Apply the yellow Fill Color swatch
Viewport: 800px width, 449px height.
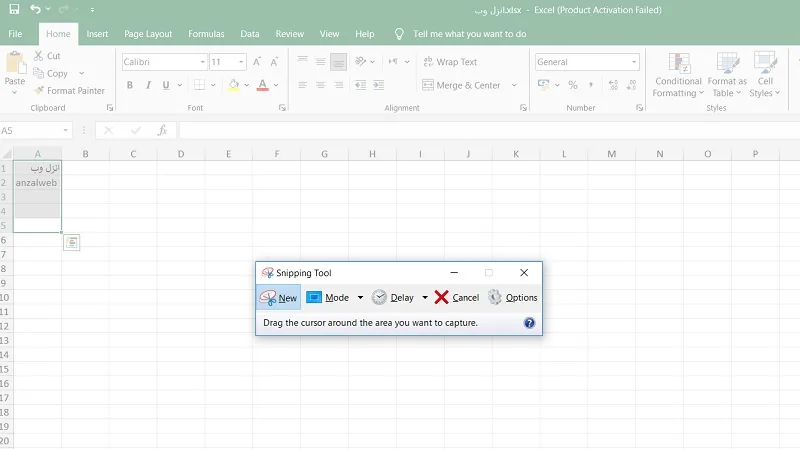point(234,85)
